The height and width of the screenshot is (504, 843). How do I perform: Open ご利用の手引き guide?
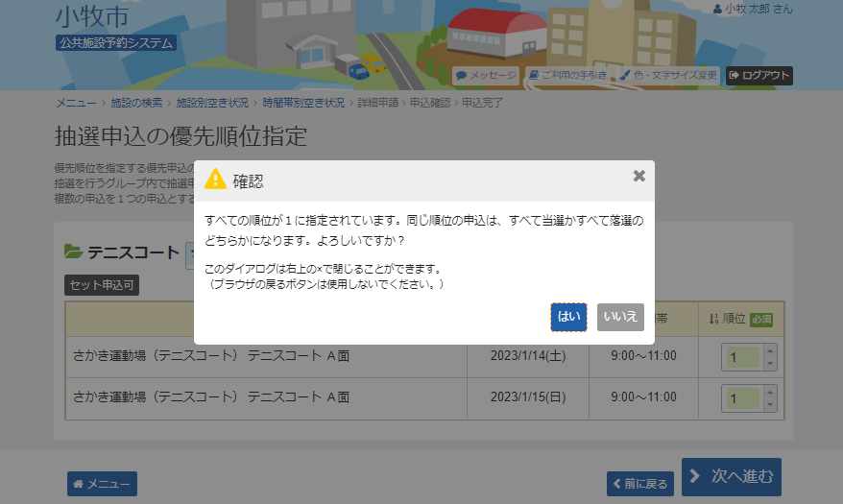click(x=568, y=75)
